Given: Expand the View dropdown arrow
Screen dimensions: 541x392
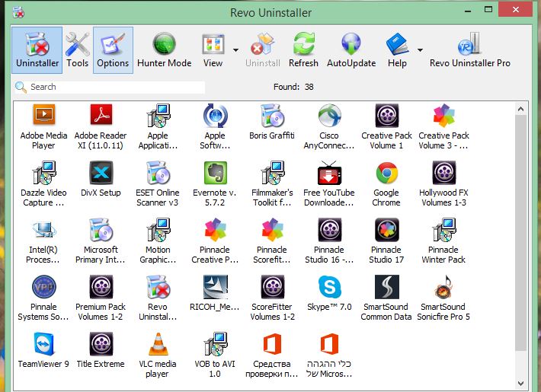Looking at the screenshot, I should [x=235, y=51].
